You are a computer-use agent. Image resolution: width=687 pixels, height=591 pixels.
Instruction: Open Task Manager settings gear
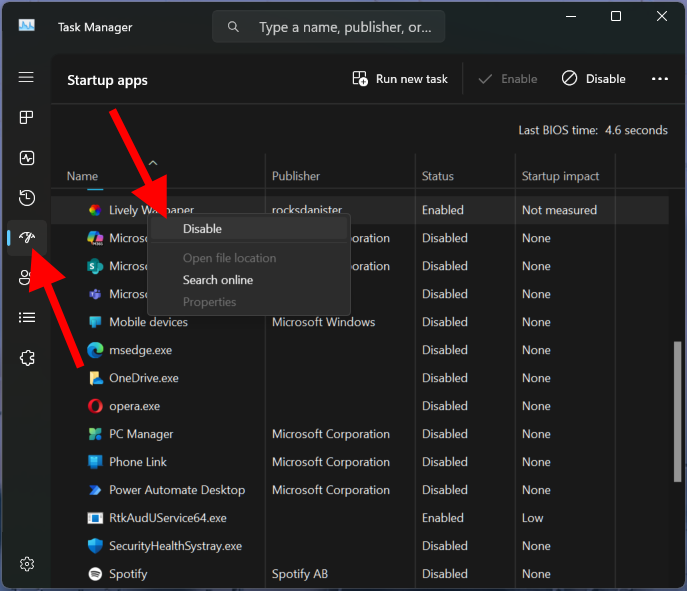pyautogui.click(x=27, y=564)
